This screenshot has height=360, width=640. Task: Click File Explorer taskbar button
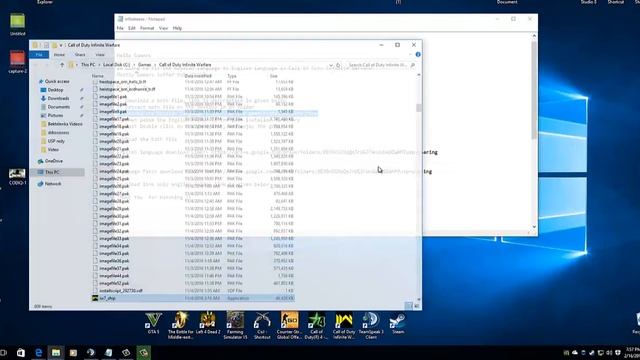(56, 352)
